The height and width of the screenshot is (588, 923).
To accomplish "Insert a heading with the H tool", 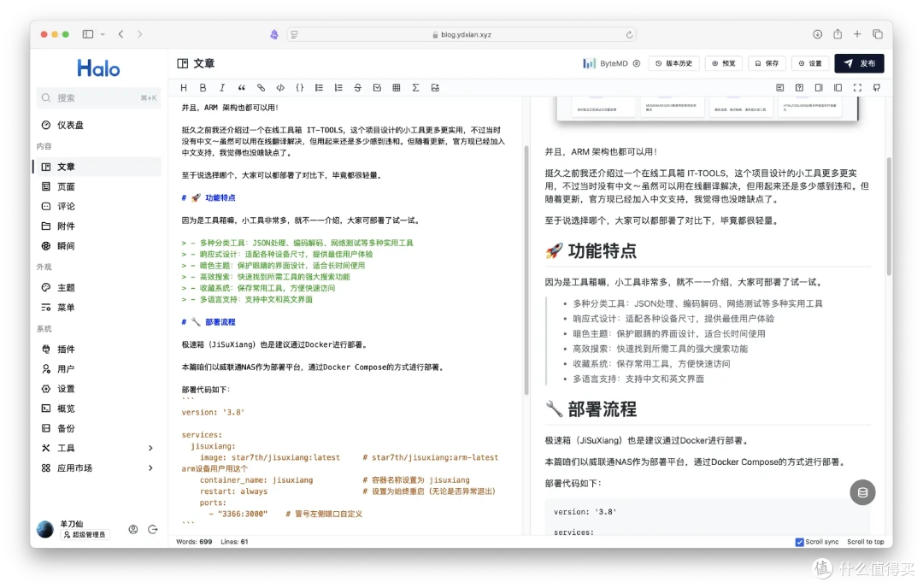I will tap(184, 88).
